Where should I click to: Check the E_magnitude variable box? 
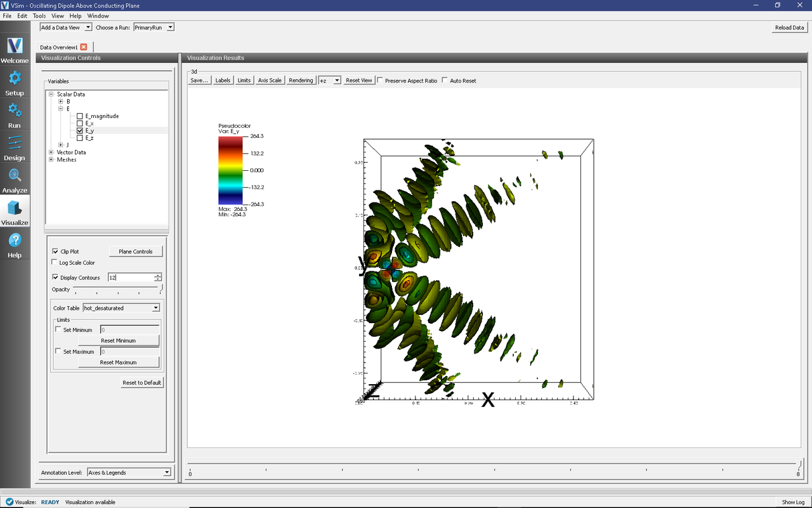coord(80,116)
